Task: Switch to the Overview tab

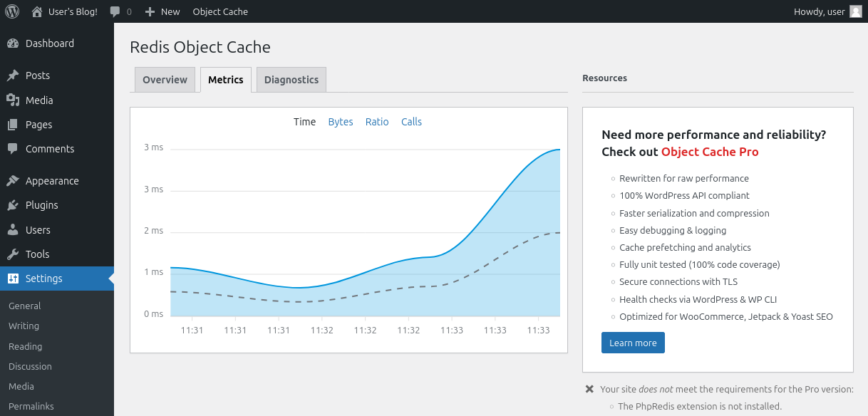Action: coord(165,79)
